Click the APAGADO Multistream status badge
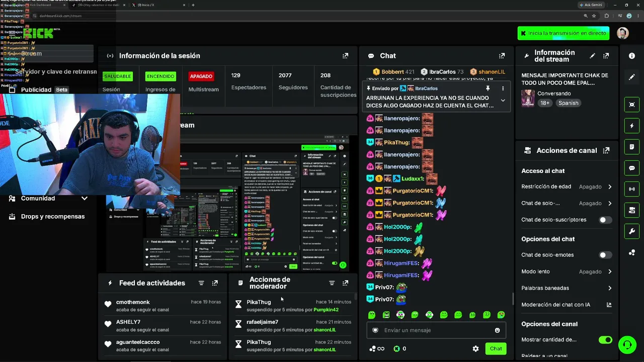 point(201,76)
